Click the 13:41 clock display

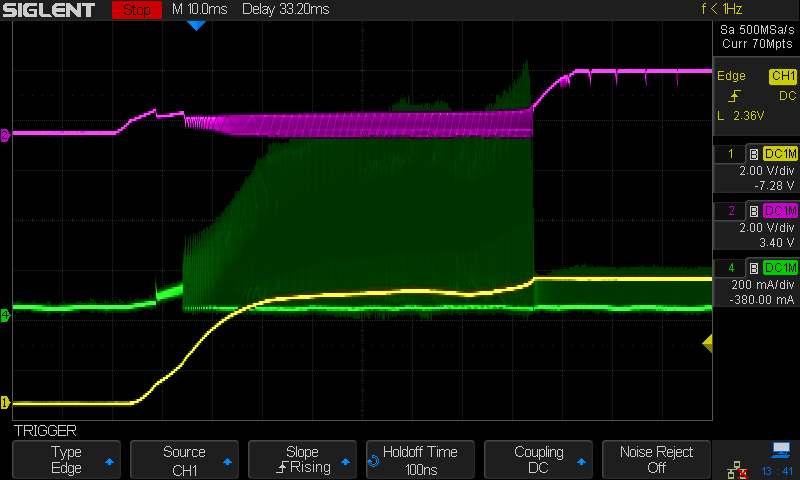click(777, 471)
